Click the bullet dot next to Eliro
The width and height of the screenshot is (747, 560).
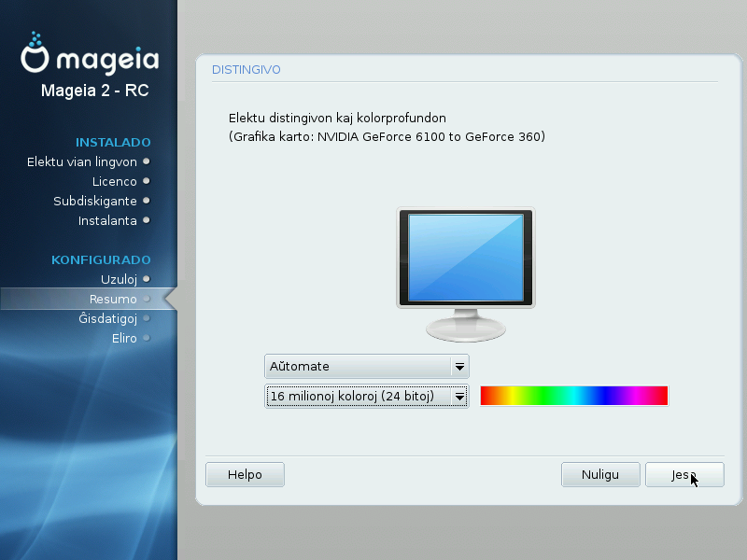(147, 338)
